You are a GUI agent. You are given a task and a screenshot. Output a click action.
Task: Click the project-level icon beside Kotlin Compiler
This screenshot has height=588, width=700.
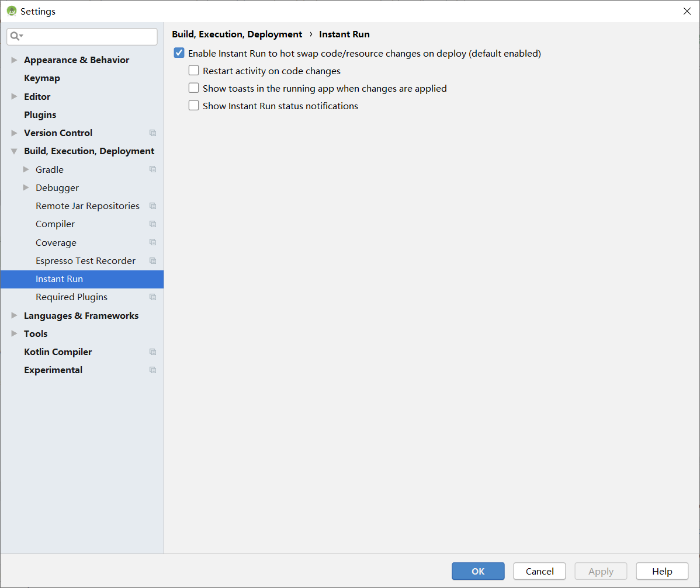point(153,352)
